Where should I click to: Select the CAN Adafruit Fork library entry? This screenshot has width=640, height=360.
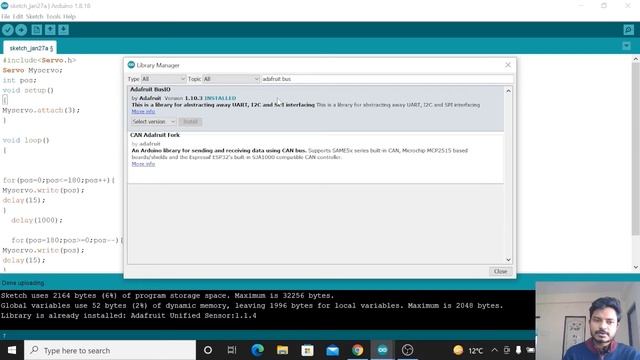[316, 157]
